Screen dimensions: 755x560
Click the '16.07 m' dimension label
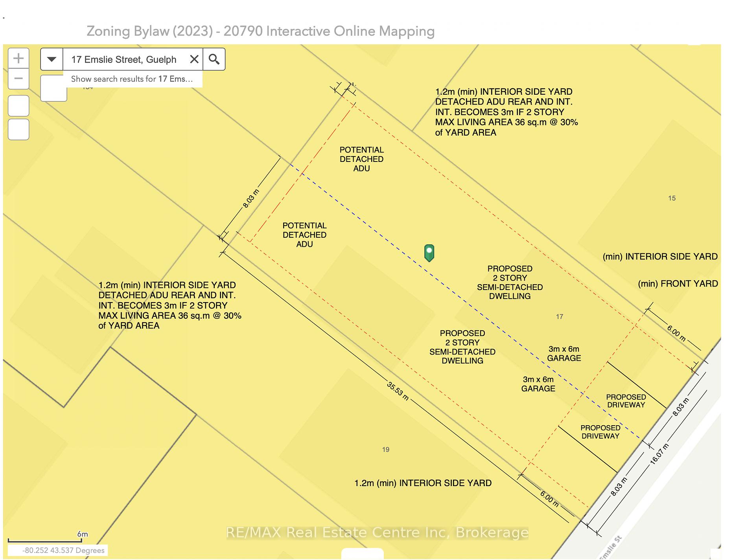pyautogui.click(x=659, y=454)
